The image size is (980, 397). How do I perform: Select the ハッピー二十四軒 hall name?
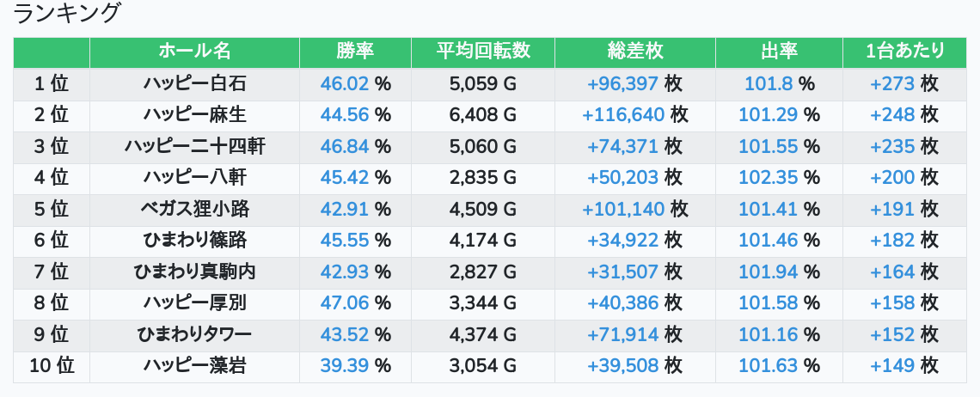coord(194,146)
